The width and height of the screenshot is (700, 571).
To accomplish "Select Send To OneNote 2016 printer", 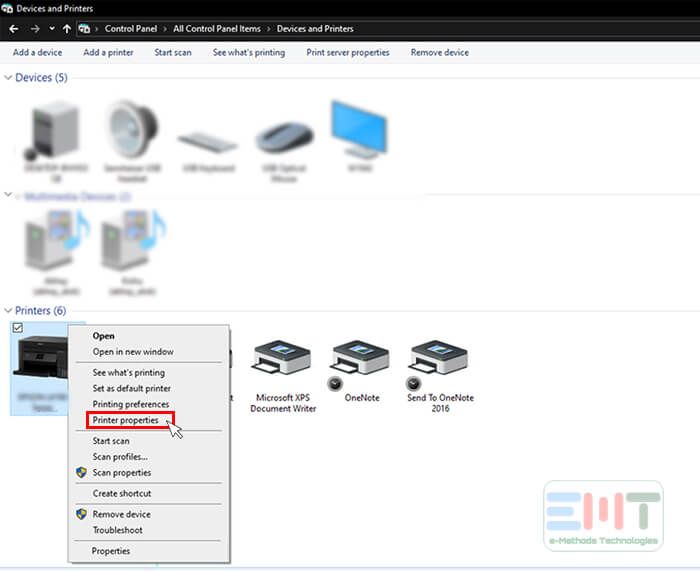I will (440, 360).
